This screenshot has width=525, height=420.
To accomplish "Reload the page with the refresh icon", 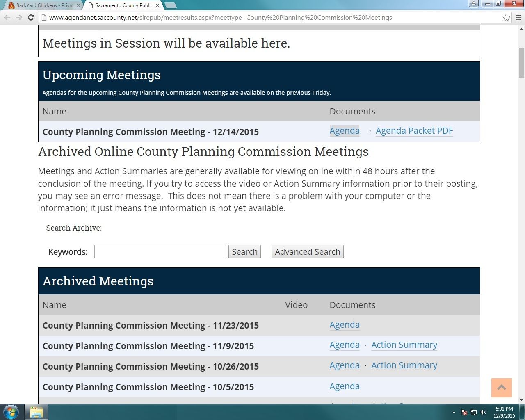I will coord(31,17).
